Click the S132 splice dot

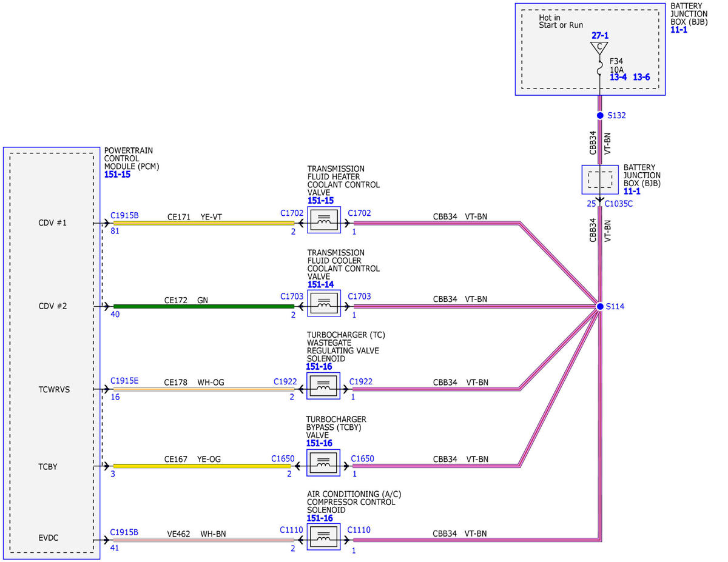pyautogui.click(x=600, y=115)
